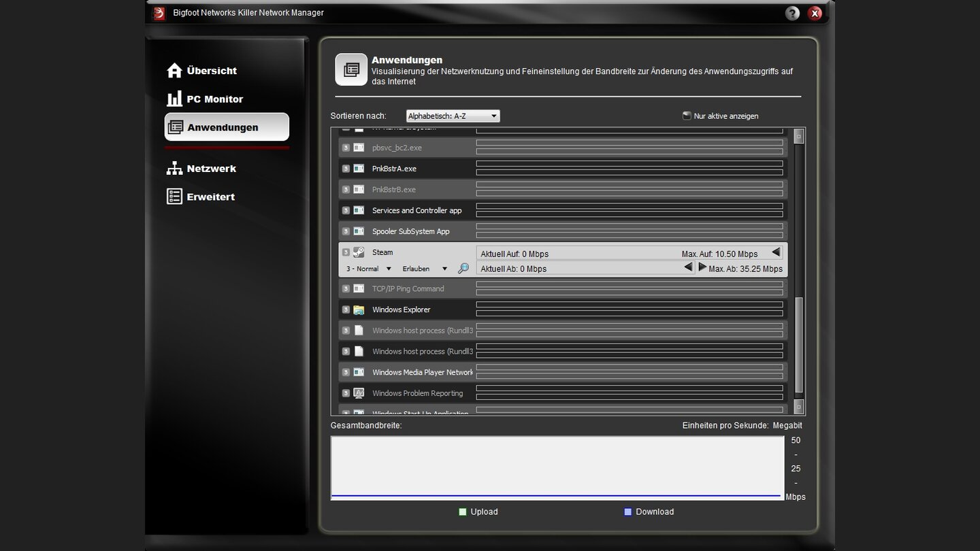This screenshot has height=551, width=980.
Task: Click the 'Max. Auf: 10.50 Mbps' value
Action: click(x=720, y=254)
